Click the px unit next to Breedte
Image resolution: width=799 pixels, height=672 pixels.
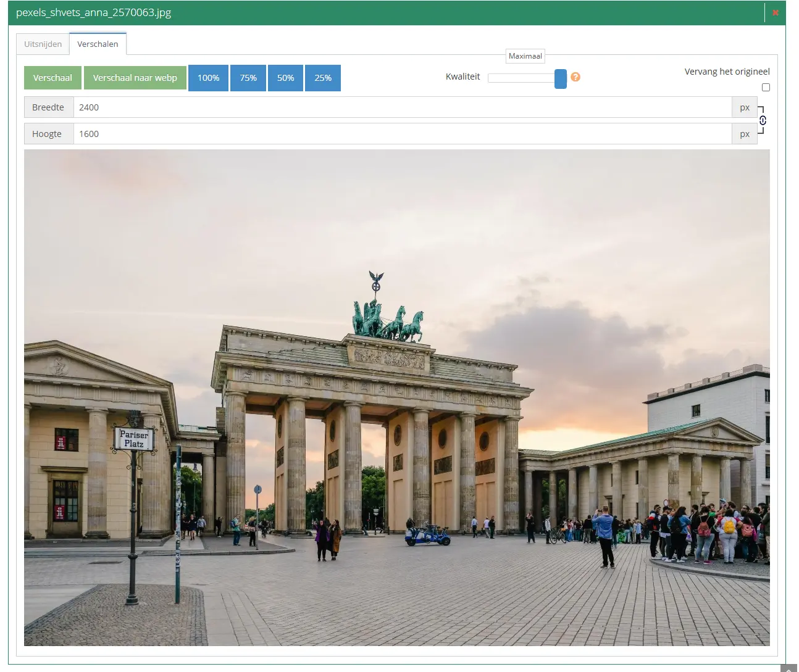tap(745, 107)
